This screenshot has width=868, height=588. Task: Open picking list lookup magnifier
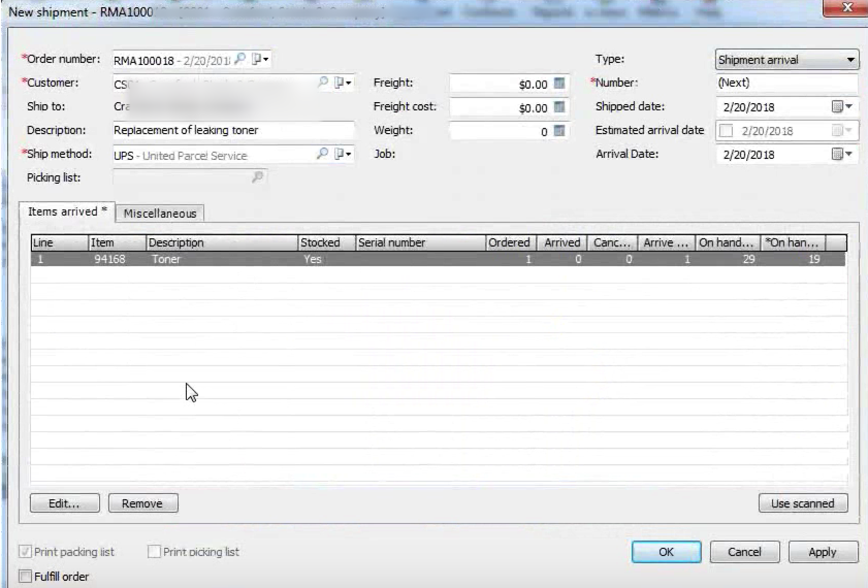coord(257,177)
